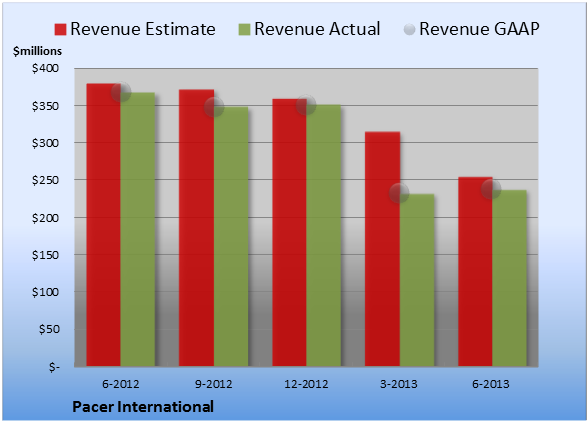Image resolution: width=588 pixels, height=422 pixels.
Task: Select the red estimate bar for 9-2012
Action: (x=196, y=228)
